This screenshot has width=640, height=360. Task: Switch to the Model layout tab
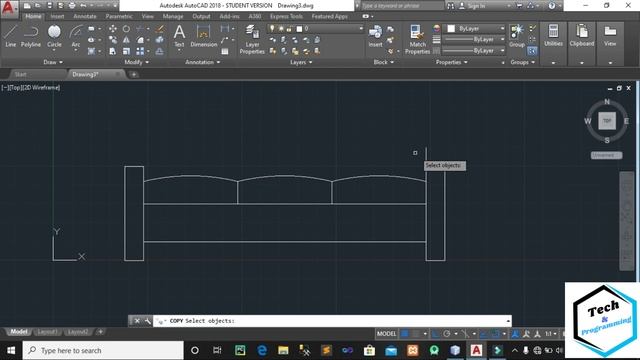point(18,332)
